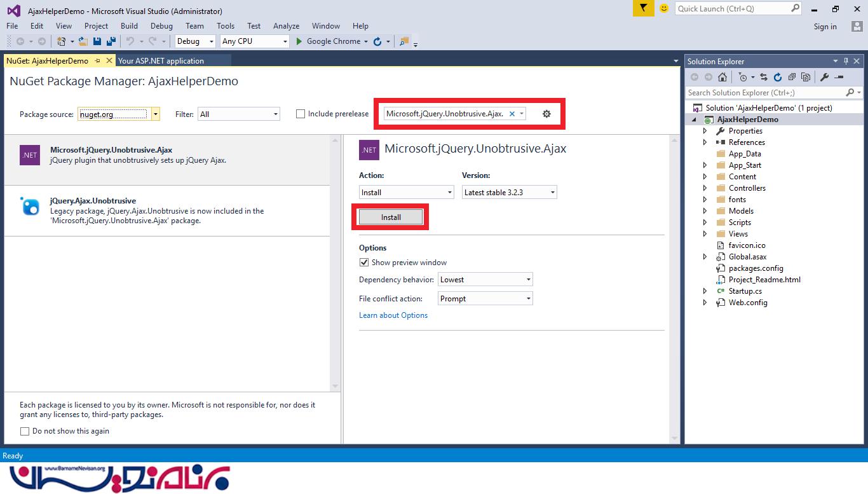Click the Save All toolbar icon
This screenshot has width=868, height=494.
[111, 41]
